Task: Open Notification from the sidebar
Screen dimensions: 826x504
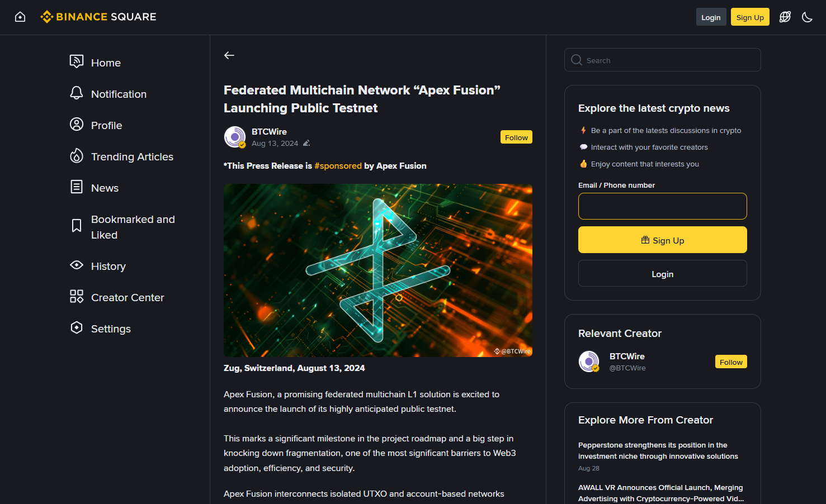Action: [x=119, y=94]
